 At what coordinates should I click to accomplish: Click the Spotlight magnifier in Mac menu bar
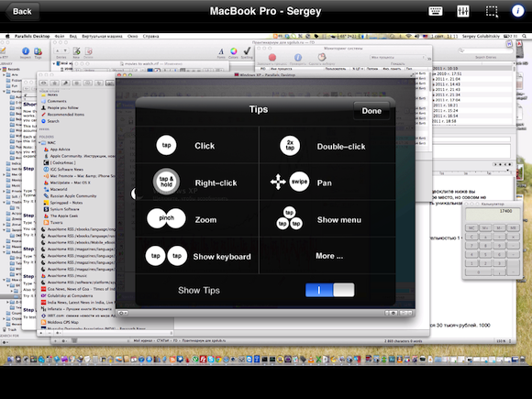pos(524,36)
